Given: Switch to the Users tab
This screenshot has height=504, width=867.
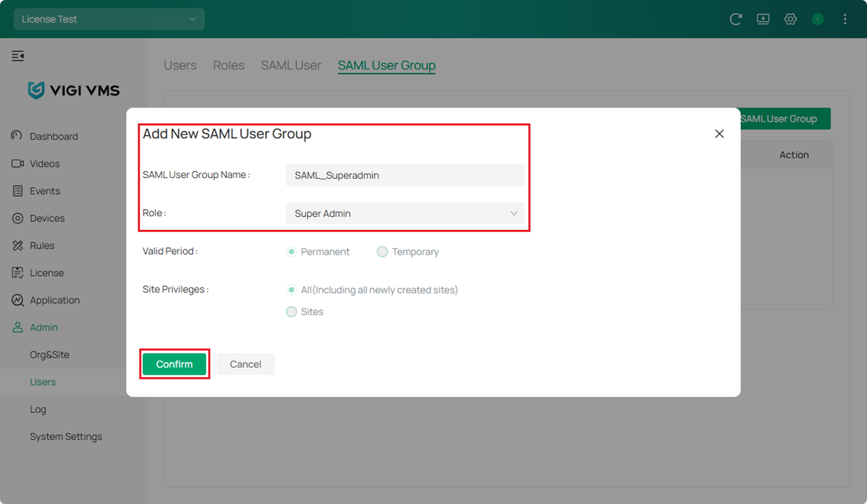Looking at the screenshot, I should point(180,65).
